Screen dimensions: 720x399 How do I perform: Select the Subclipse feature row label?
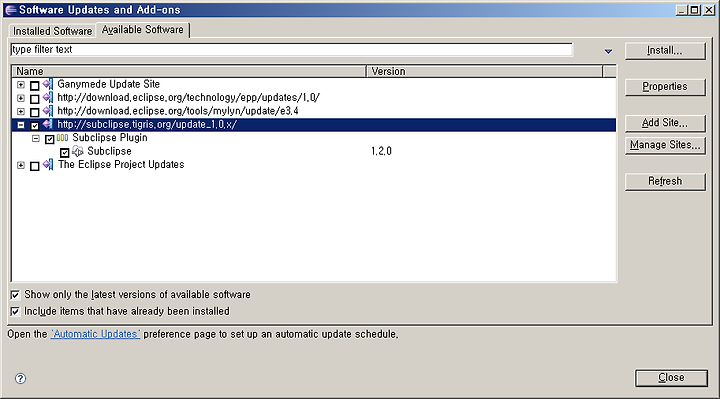click(x=109, y=151)
